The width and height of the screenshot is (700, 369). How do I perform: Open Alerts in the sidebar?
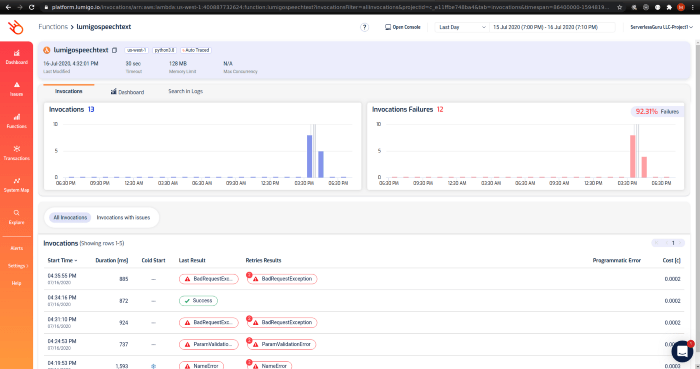(x=17, y=248)
